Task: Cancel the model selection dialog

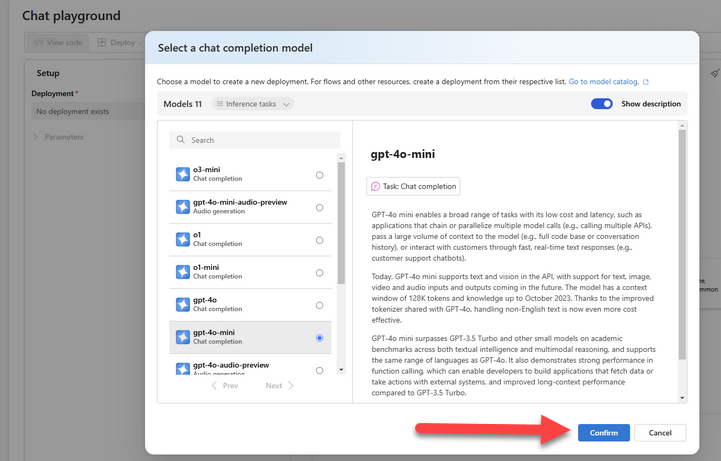Action: (660, 433)
